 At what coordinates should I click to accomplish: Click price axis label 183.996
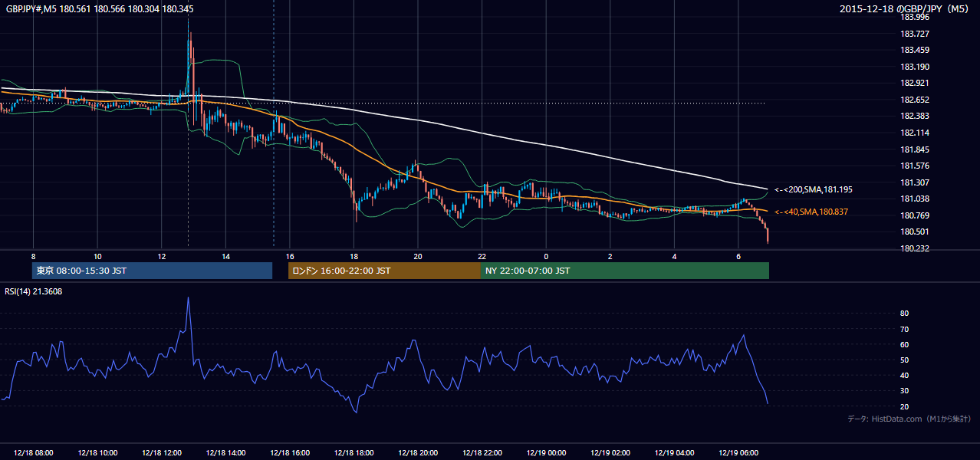[x=915, y=18]
